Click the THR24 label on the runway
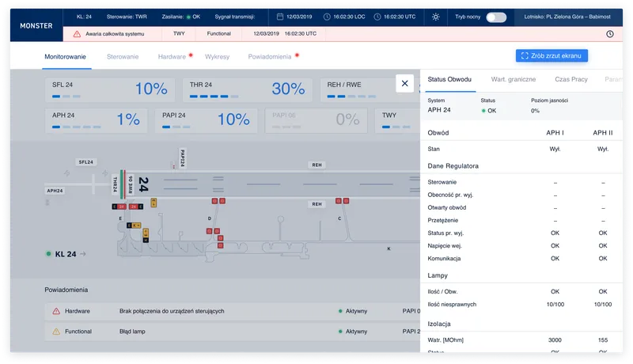This screenshot has height=364, width=633. tap(115, 184)
